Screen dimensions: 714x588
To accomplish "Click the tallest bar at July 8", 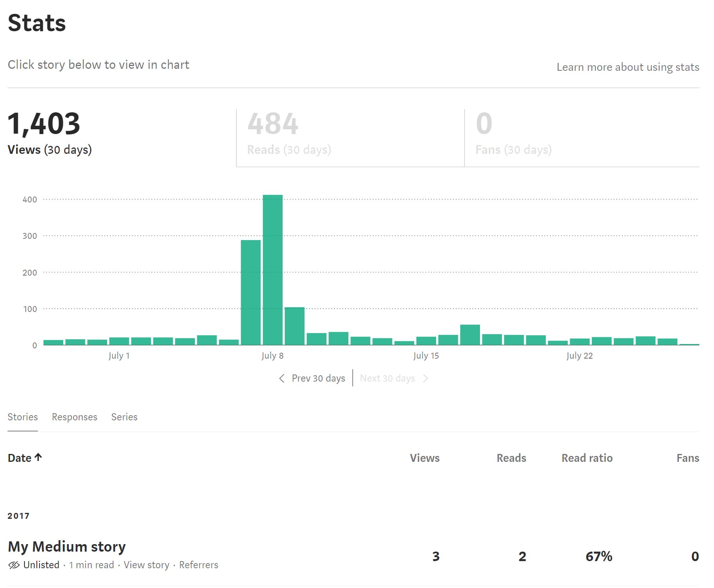I will click(x=272, y=270).
